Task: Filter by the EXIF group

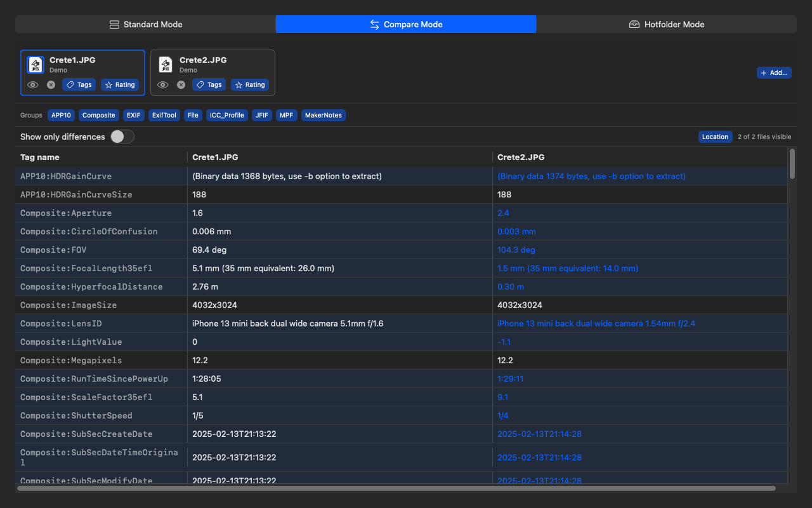Action: pos(133,115)
